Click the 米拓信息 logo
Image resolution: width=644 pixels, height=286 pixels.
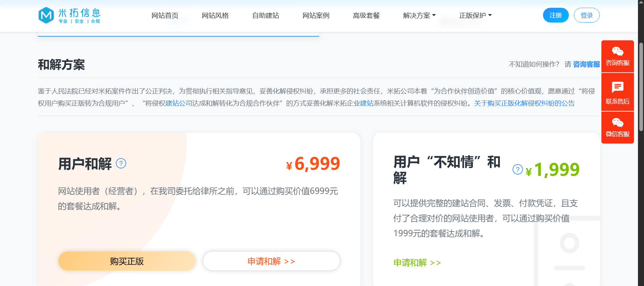pyautogui.click(x=69, y=15)
